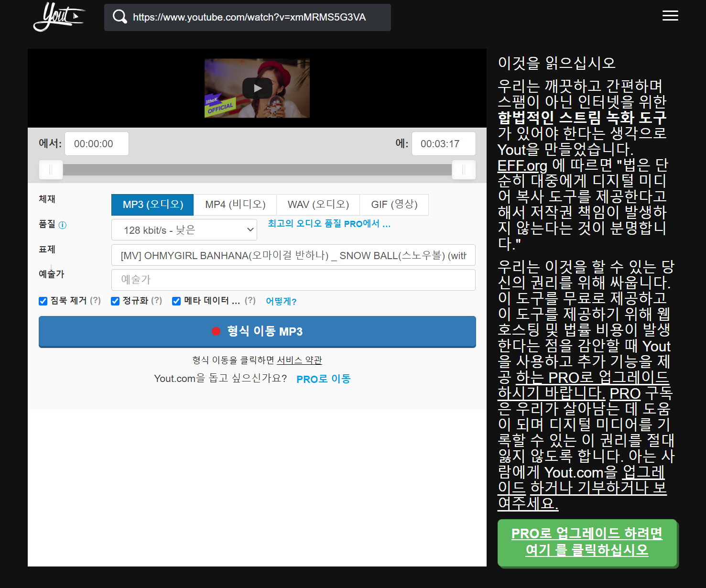Click the 체재 format label
Image resolution: width=706 pixels, height=588 pixels.
coord(47,199)
